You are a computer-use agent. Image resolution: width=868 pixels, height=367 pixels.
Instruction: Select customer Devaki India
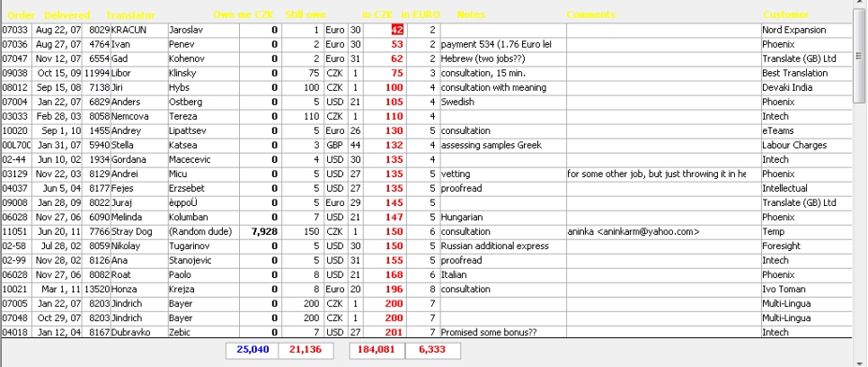click(x=787, y=87)
